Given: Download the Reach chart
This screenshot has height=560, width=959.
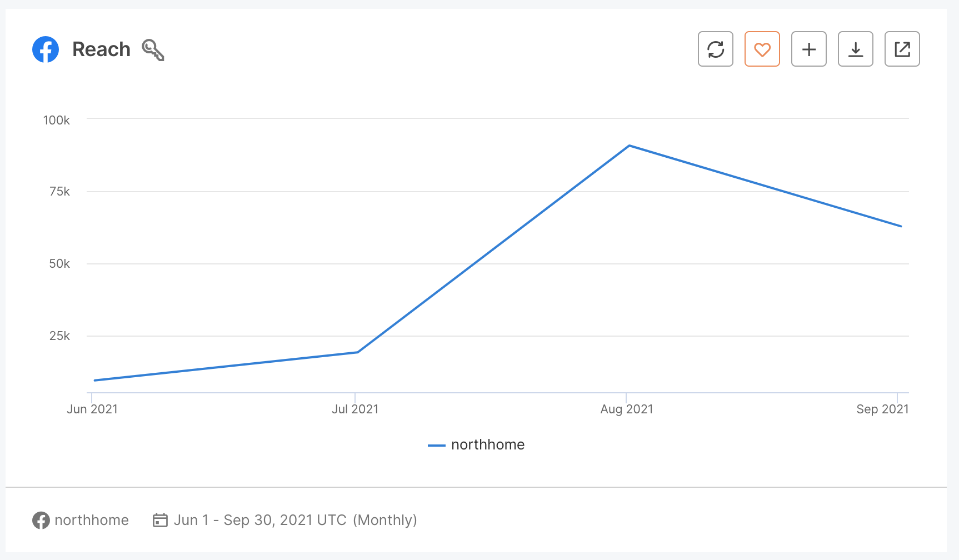Looking at the screenshot, I should tap(855, 49).
